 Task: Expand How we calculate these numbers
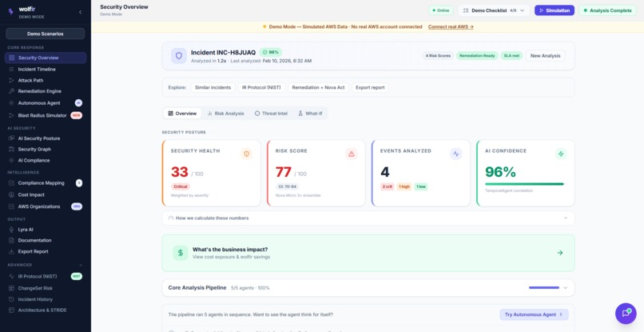tap(368, 218)
